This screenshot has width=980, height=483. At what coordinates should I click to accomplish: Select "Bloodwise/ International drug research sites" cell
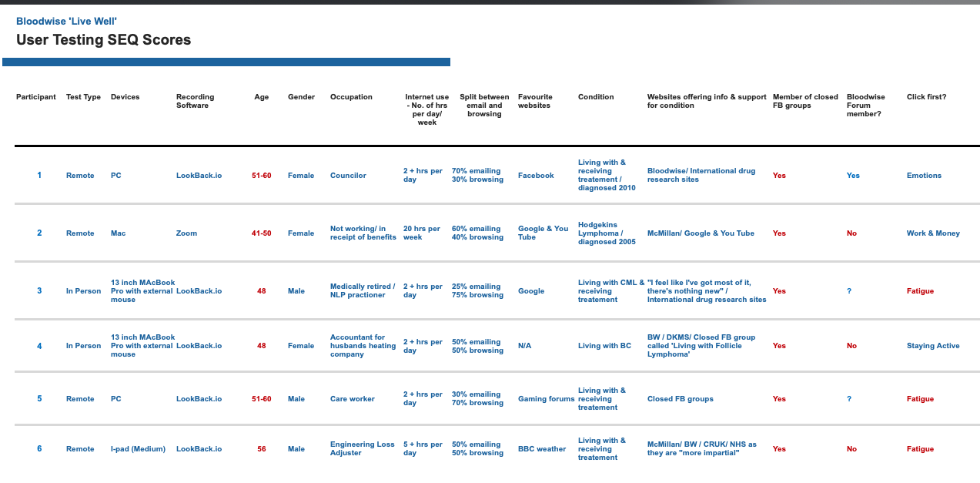click(701, 176)
